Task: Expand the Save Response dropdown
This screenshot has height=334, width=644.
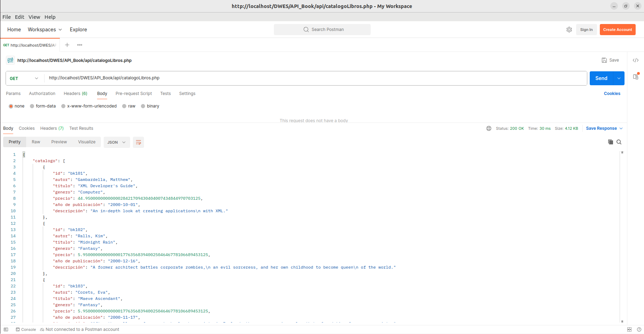Action: click(x=621, y=128)
